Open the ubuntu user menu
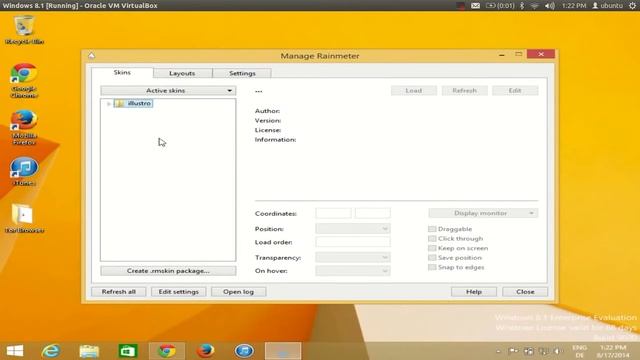Image resolution: width=640 pixels, height=360 pixels. (x=608, y=6)
